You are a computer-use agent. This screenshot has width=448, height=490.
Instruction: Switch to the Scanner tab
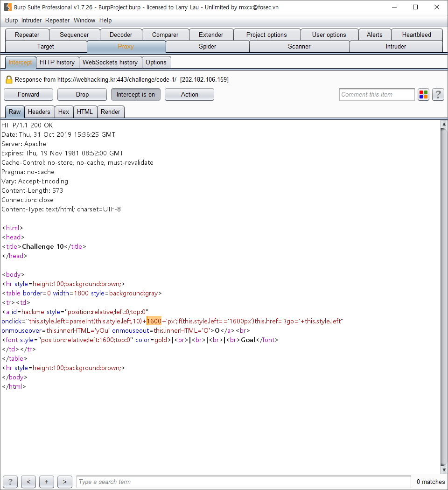click(x=299, y=47)
